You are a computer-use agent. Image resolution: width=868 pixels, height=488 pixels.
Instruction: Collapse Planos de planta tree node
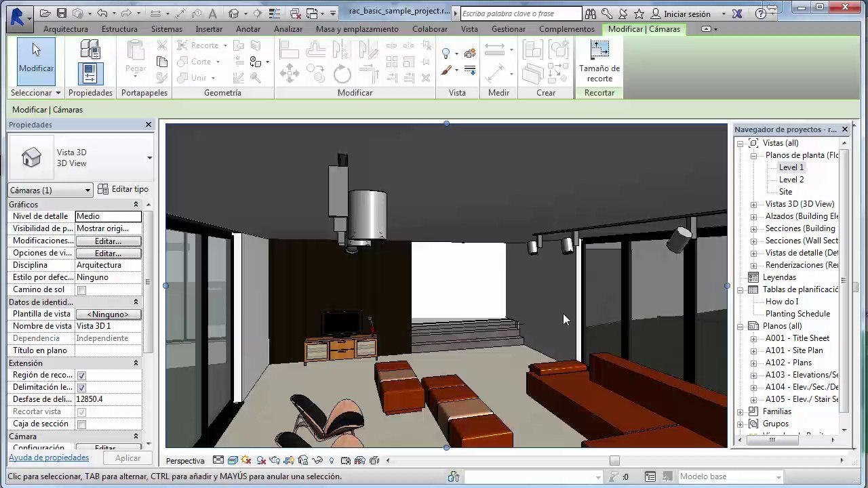[x=753, y=155]
